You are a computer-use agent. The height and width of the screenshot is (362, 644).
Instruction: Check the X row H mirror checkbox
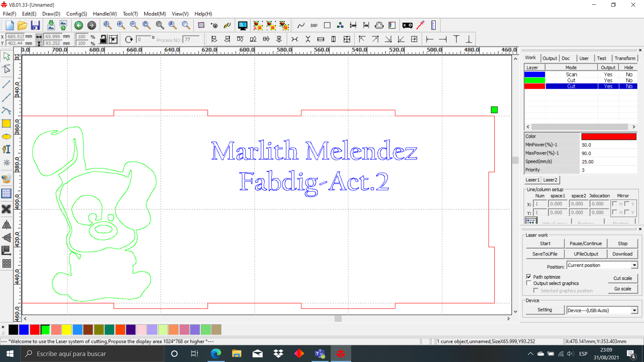pos(615,204)
